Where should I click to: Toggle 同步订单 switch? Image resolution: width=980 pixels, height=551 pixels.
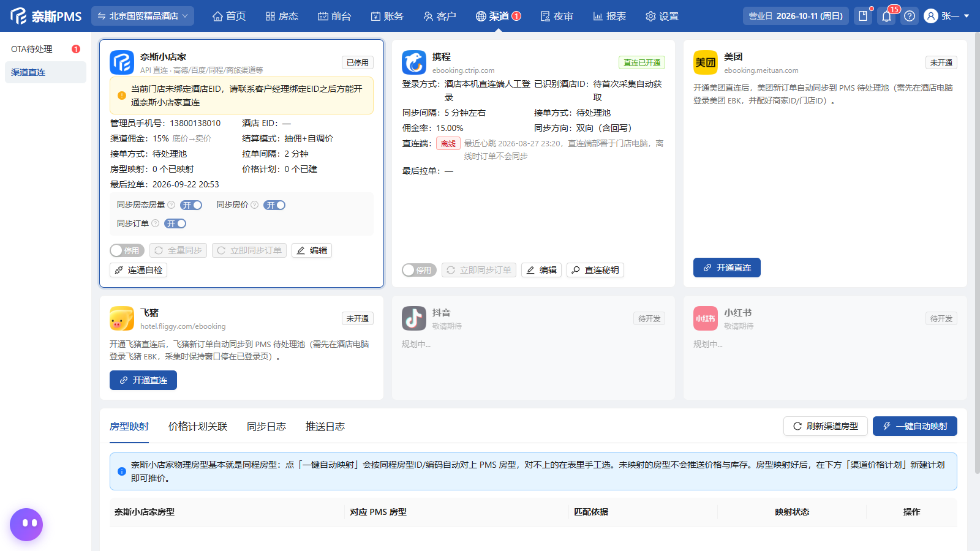pyautogui.click(x=175, y=223)
